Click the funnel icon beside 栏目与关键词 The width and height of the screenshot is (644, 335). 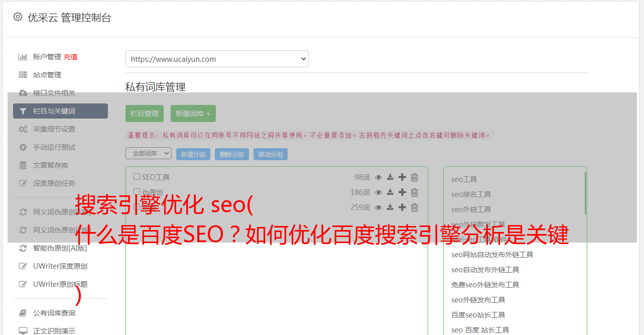(23, 111)
